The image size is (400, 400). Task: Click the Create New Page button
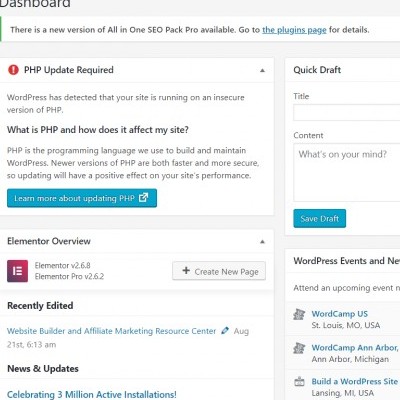pos(219,271)
